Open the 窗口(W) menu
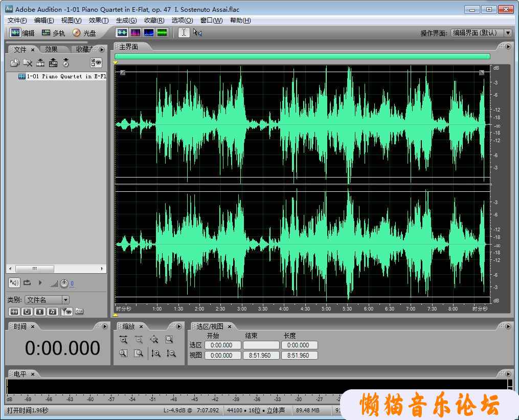This screenshot has width=519, height=420. (x=211, y=20)
